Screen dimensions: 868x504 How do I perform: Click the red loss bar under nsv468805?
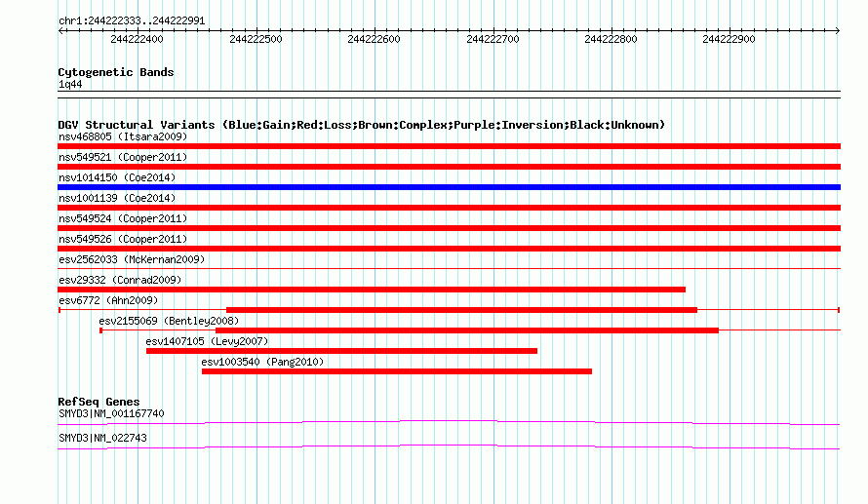tap(449, 146)
